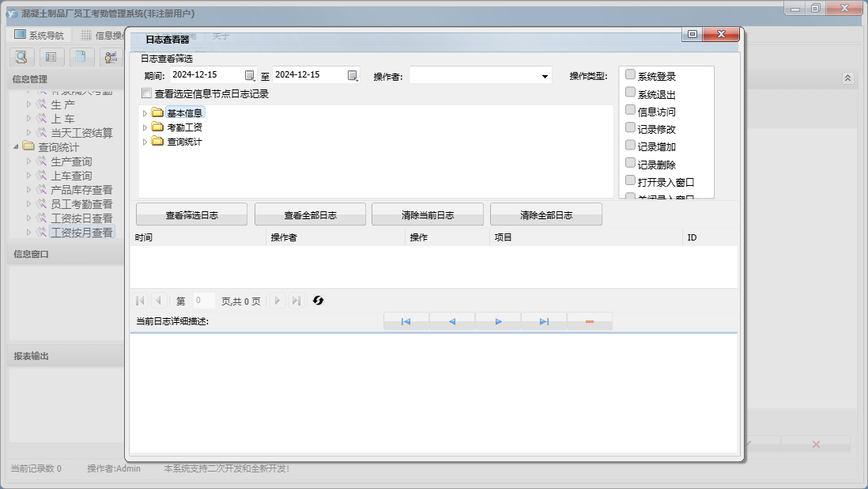Expand the 员工考勤查看 sidebar node
Screen dimensions: 868x489
pos(28,204)
